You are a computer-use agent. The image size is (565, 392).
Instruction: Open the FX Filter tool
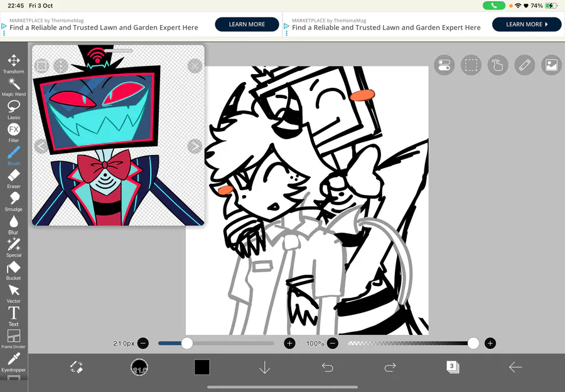[x=14, y=133]
